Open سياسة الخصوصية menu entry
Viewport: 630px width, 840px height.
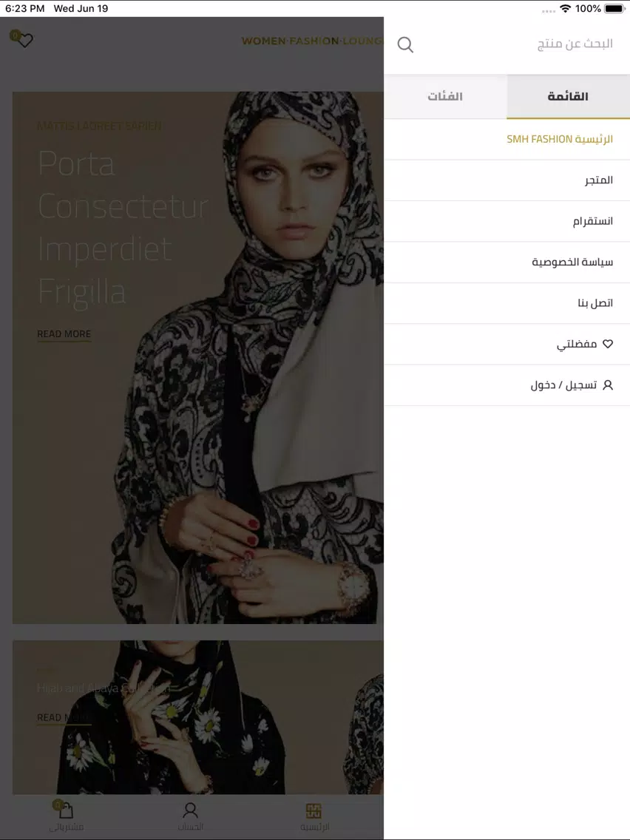tap(507, 262)
